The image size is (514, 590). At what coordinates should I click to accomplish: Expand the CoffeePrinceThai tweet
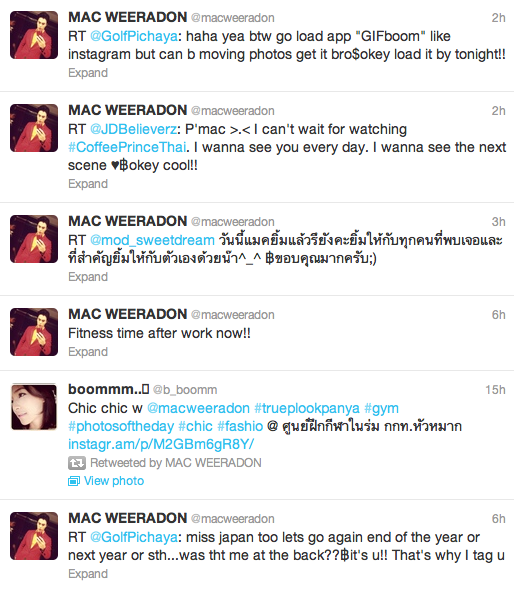[88, 184]
